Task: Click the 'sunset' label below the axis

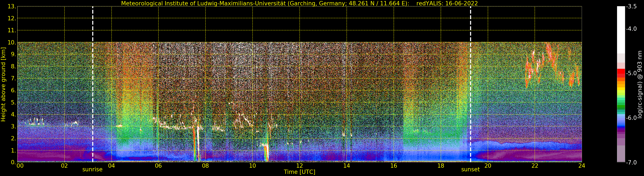Action: (x=470, y=170)
